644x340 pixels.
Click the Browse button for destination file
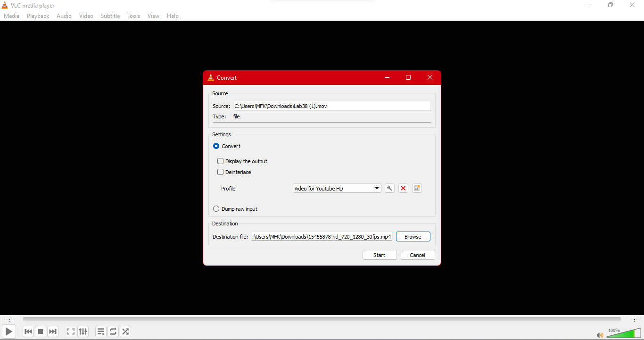pyautogui.click(x=413, y=237)
